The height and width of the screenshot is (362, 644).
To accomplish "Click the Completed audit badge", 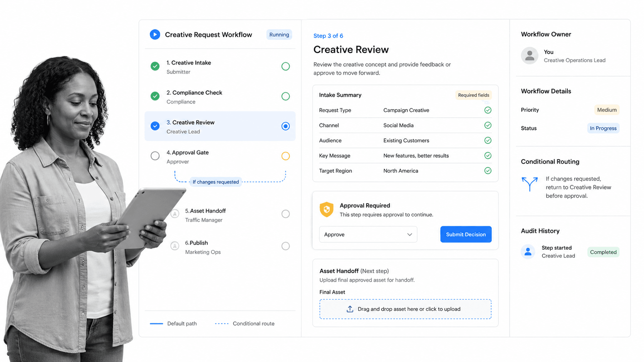I will (603, 252).
